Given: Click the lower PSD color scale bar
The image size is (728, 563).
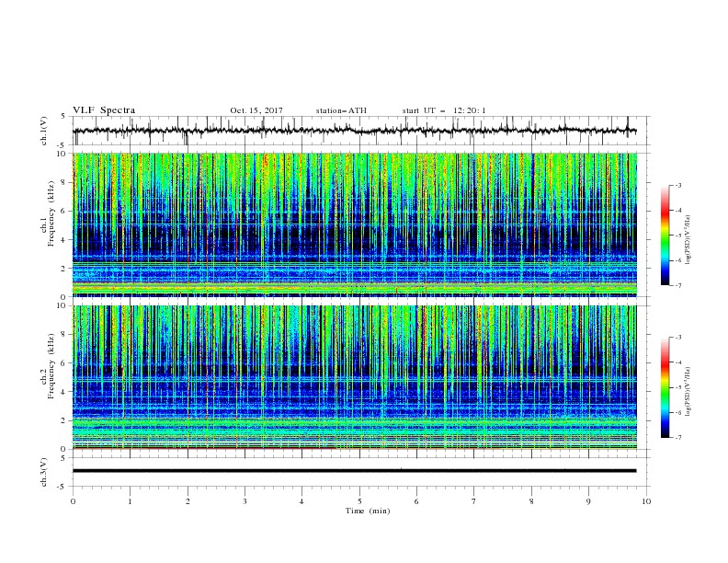Looking at the screenshot, I should 665,387.
